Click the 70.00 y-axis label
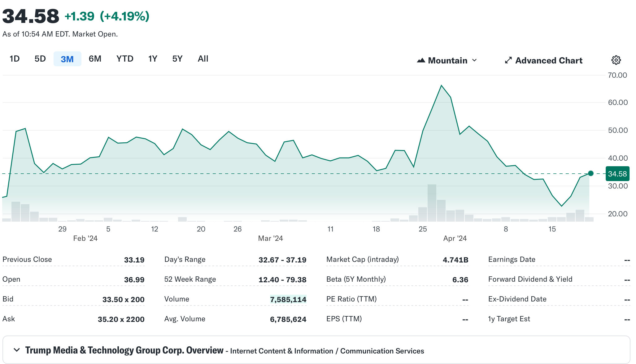Screen dimensions: 636x364 coord(617,75)
